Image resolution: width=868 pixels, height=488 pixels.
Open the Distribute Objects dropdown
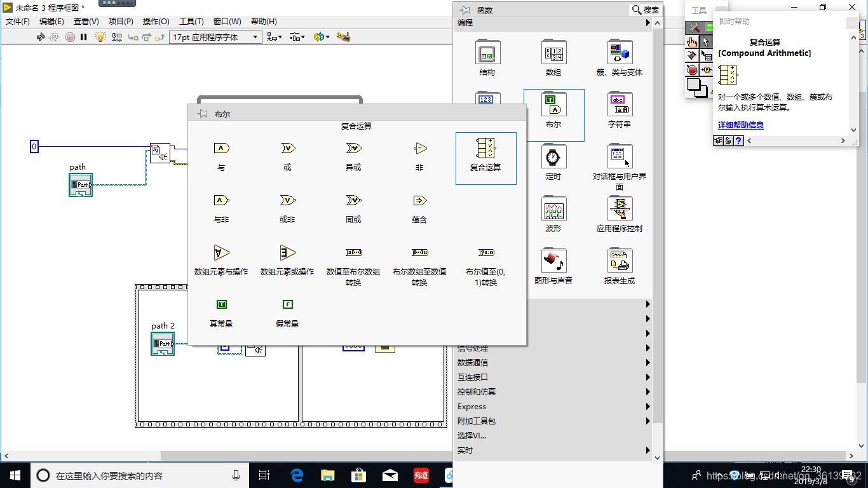(x=297, y=37)
